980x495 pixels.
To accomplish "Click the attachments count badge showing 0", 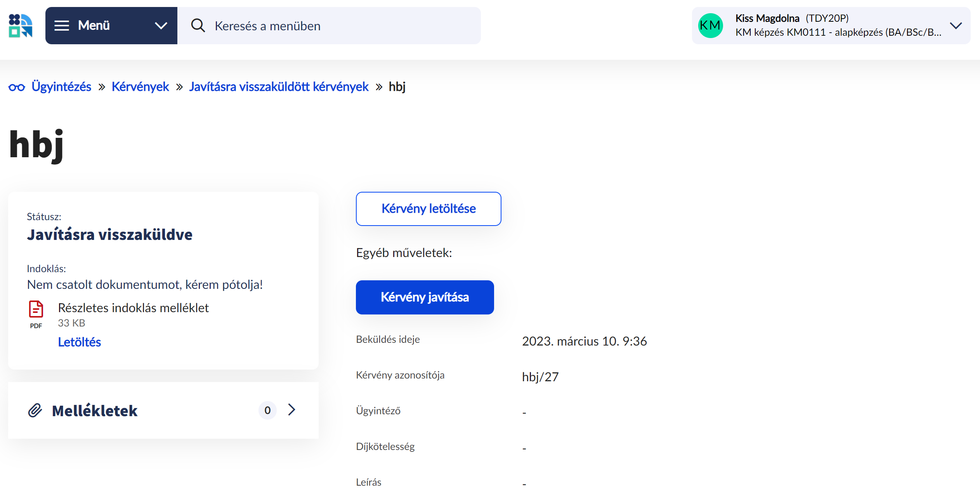I will click(267, 410).
